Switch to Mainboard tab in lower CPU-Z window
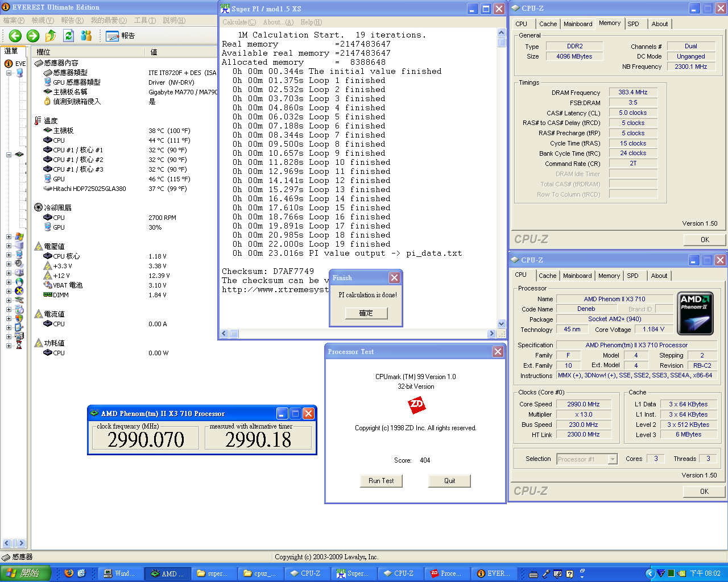Viewport: 728px width, 582px height. click(x=577, y=276)
